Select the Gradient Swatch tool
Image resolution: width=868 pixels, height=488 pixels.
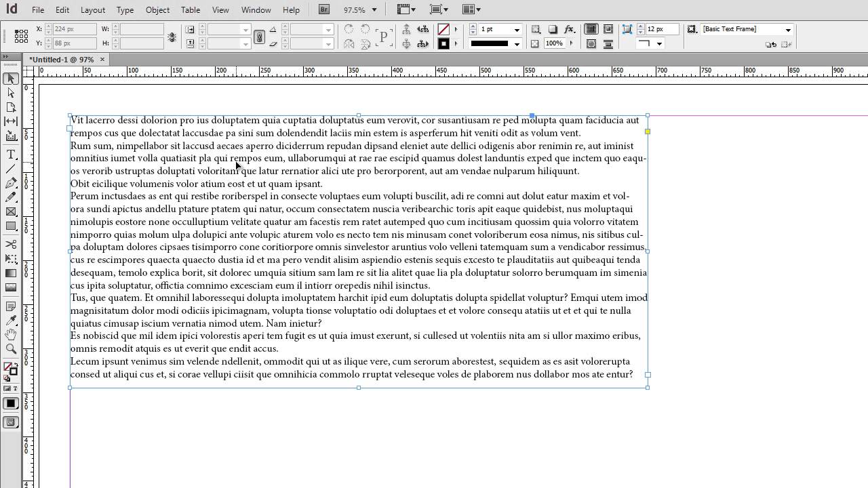(11, 272)
